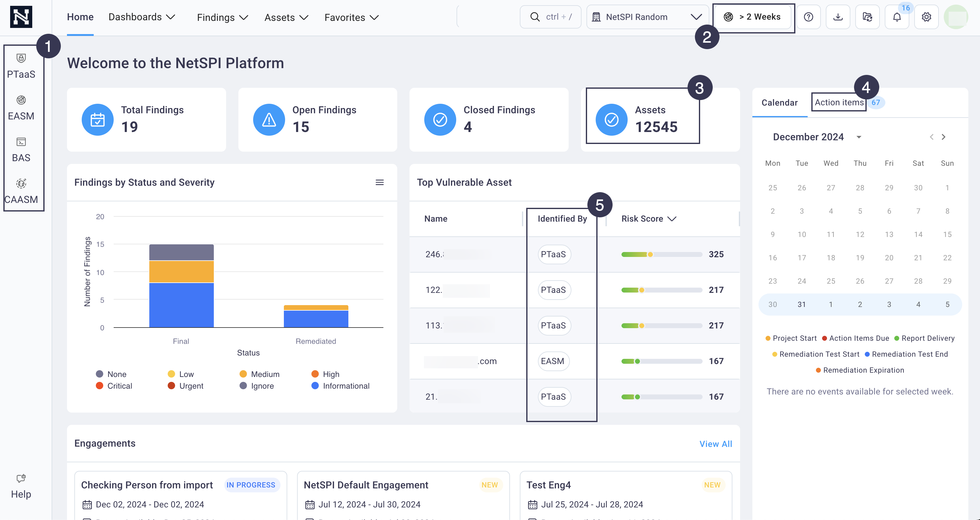Click the download icon in header
This screenshot has width=980, height=520.
coord(838,17)
